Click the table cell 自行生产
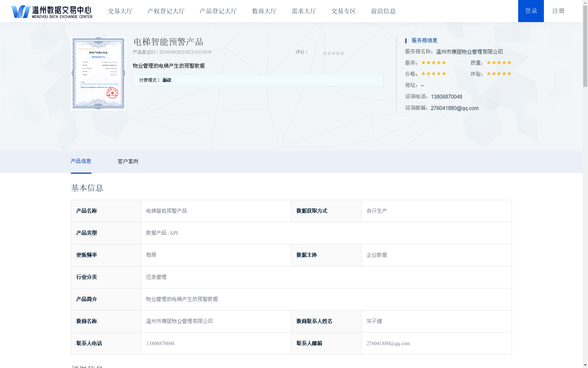 point(377,211)
